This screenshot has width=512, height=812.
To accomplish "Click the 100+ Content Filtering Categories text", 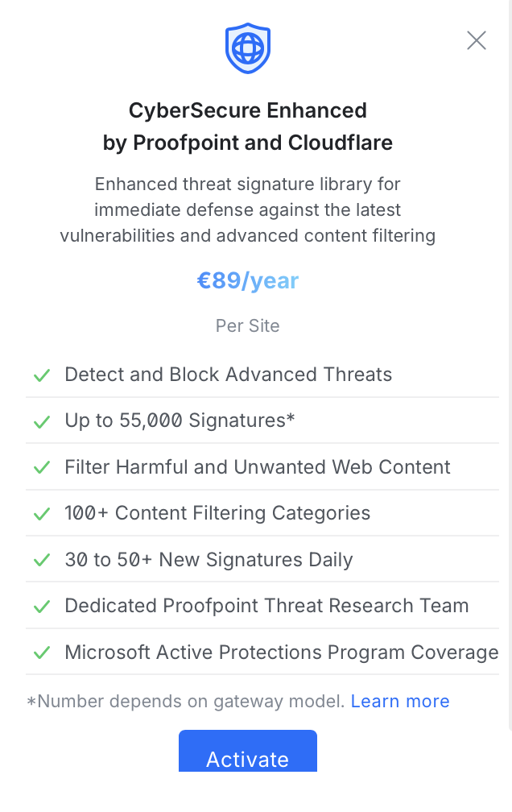I will coord(217,513).
